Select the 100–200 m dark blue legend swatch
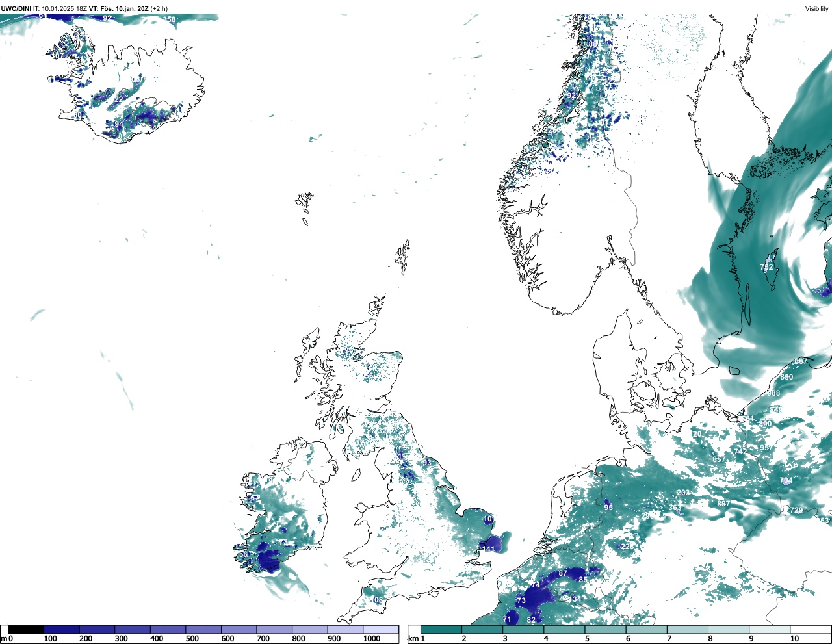 62,629
